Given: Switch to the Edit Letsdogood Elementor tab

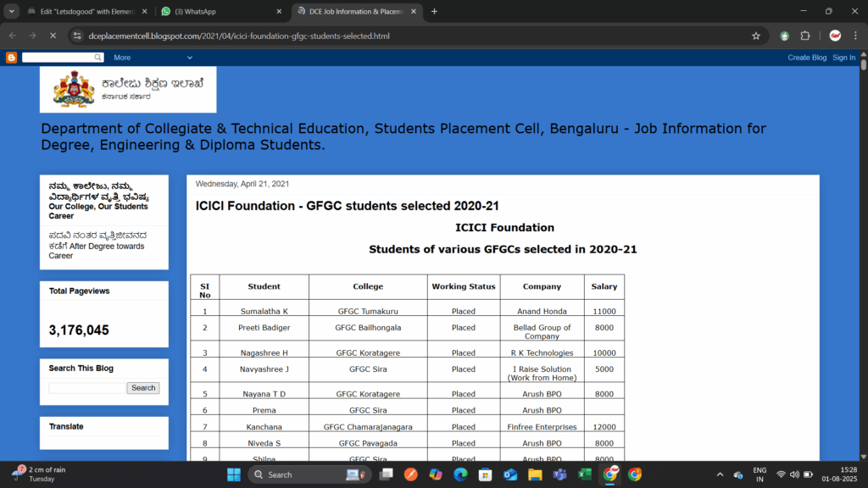Looking at the screenshot, I should coord(85,12).
